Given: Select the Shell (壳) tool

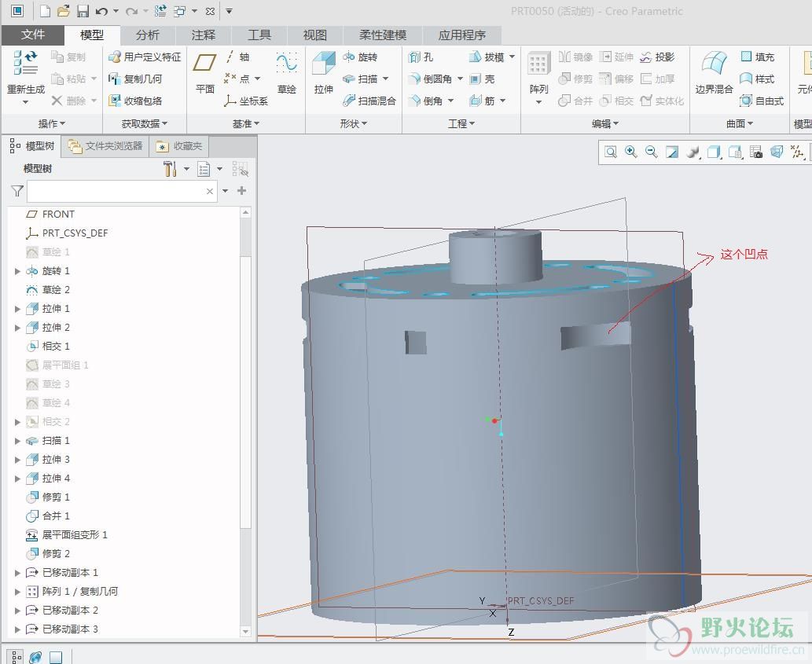Looking at the screenshot, I should point(482,79).
